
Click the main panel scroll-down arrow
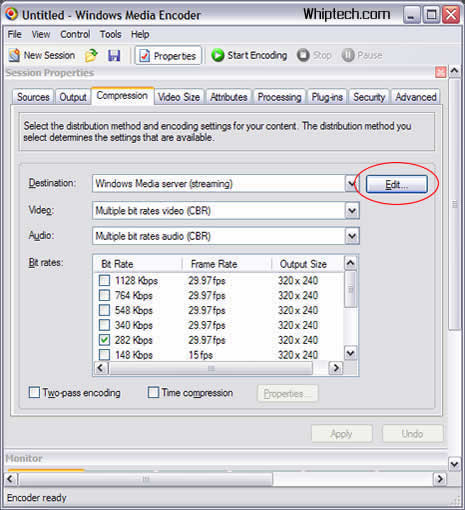pos(454,464)
